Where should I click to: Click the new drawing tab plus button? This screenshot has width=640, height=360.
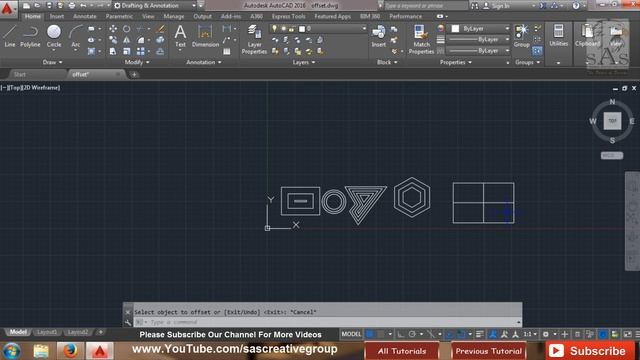coord(134,74)
